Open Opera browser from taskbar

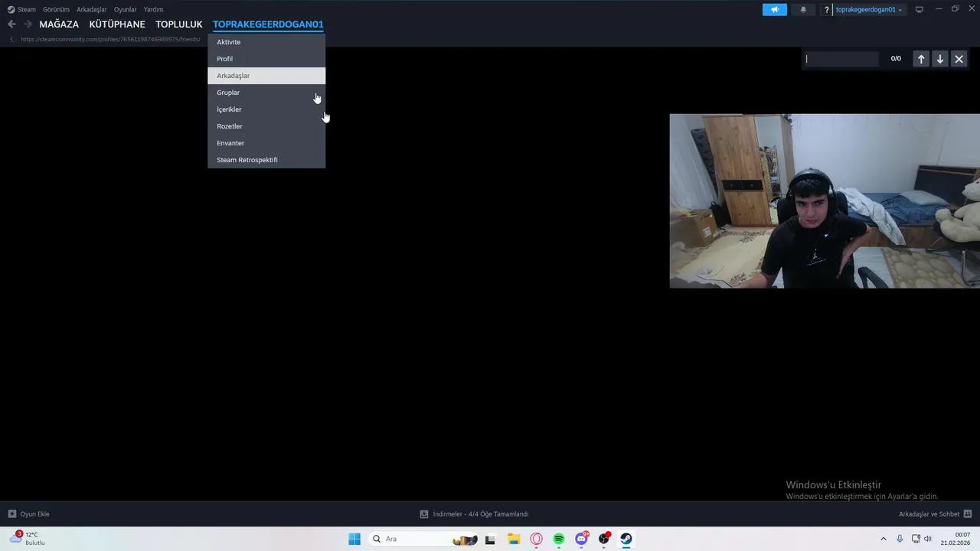(x=536, y=539)
